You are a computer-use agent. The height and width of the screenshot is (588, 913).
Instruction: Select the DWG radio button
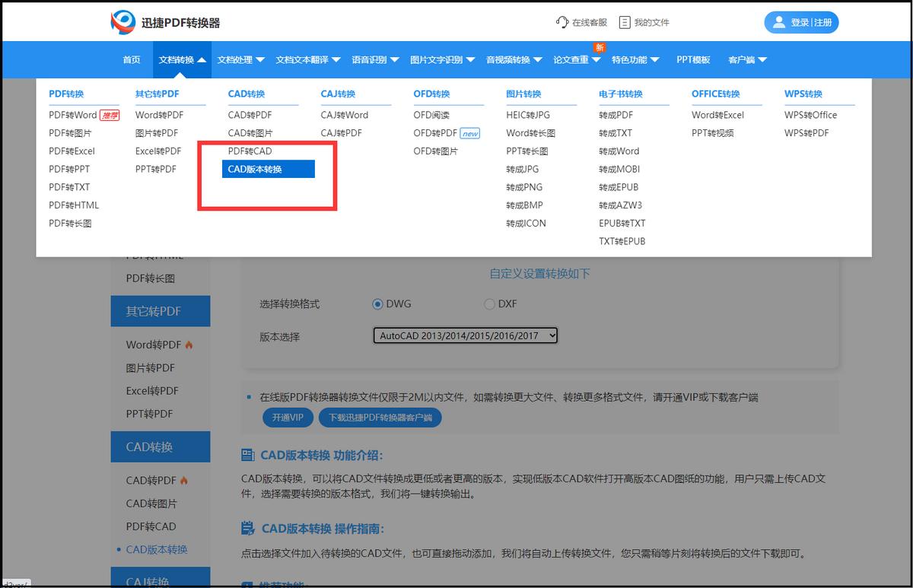(377, 304)
